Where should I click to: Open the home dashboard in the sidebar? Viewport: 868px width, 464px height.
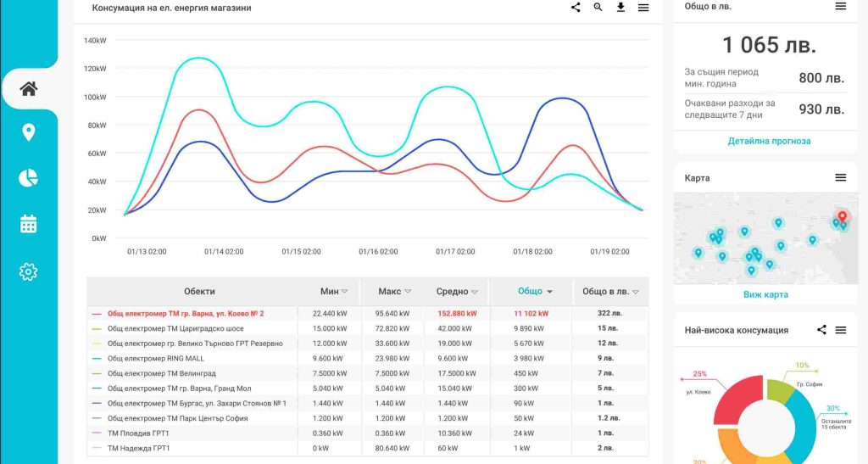(29, 88)
